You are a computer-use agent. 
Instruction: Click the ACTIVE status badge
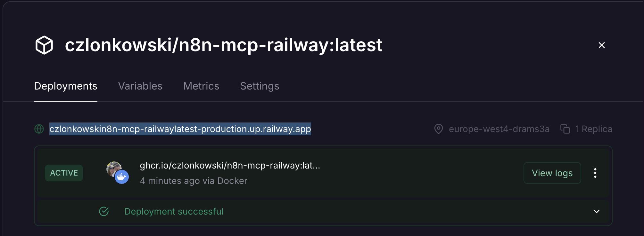(x=64, y=173)
